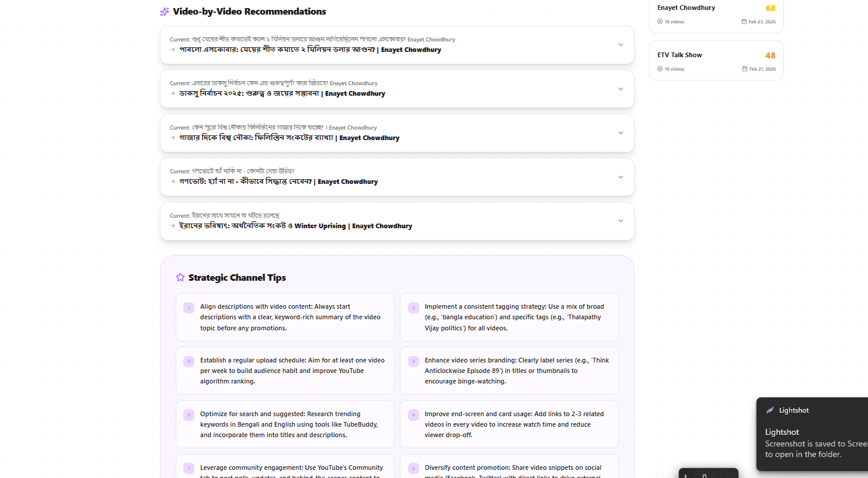
Task: Click the calendar icon next to Feb 23, 2026
Action: (x=744, y=21)
